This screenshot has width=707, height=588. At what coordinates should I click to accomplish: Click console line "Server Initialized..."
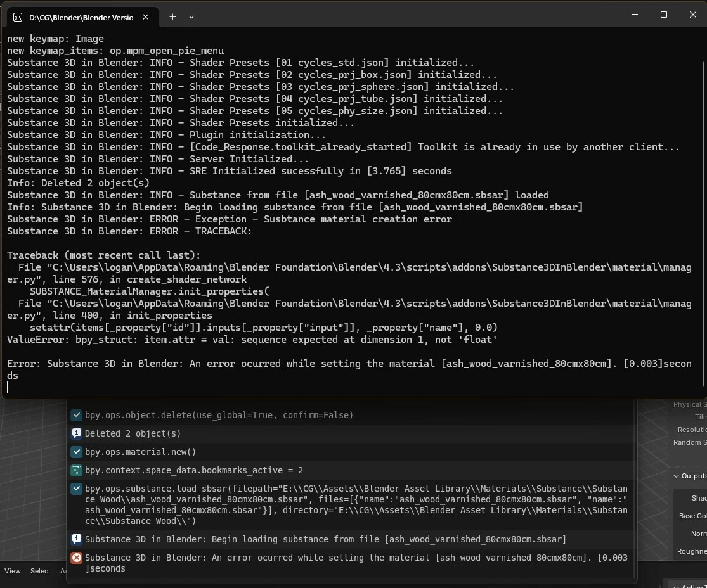158,159
